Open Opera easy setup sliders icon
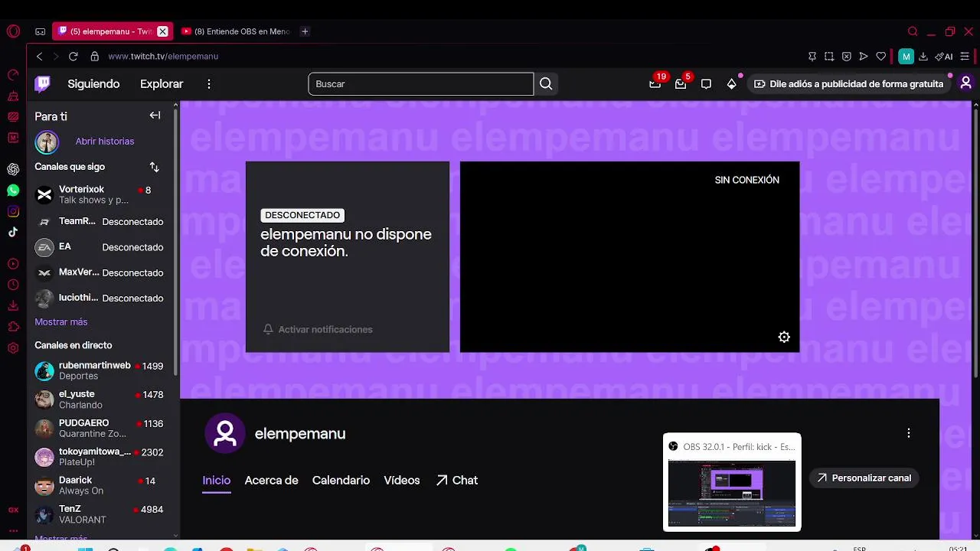This screenshot has width=980, height=551. (965, 56)
